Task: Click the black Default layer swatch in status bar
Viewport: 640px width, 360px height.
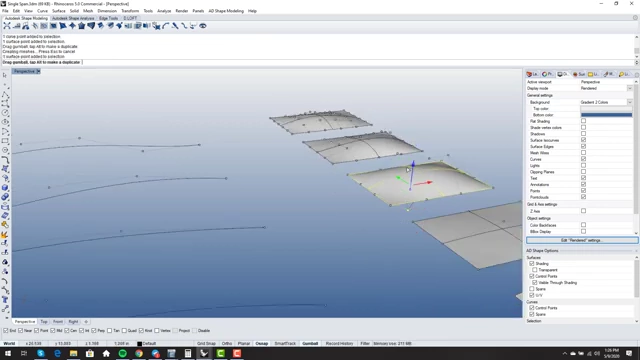Action: pyautogui.click(x=140, y=344)
